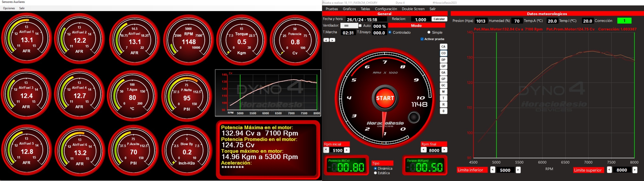Decrease Rpm final with left arrow

point(424,150)
